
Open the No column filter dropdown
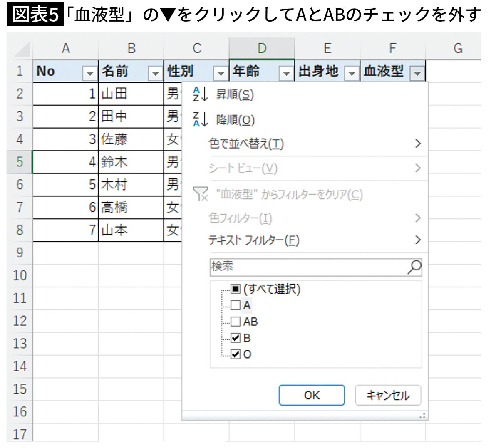click(89, 74)
